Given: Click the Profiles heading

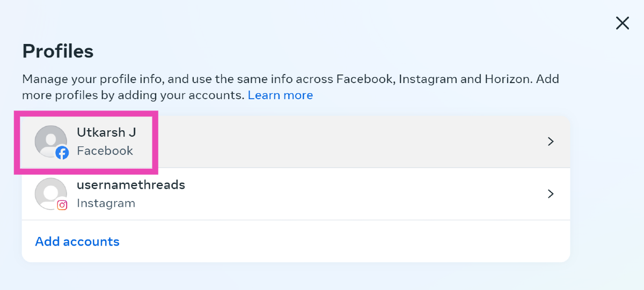Looking at the screenshot, I should 58,51.
